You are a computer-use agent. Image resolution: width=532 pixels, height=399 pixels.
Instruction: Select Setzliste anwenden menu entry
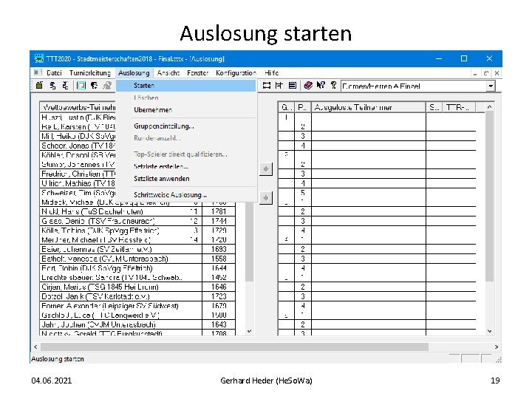pos(186,179)
